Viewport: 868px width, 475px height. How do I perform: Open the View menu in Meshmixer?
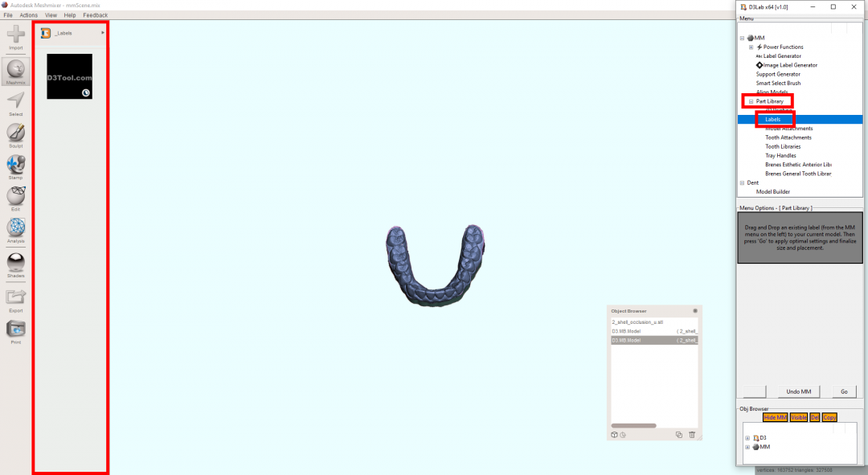51,14
